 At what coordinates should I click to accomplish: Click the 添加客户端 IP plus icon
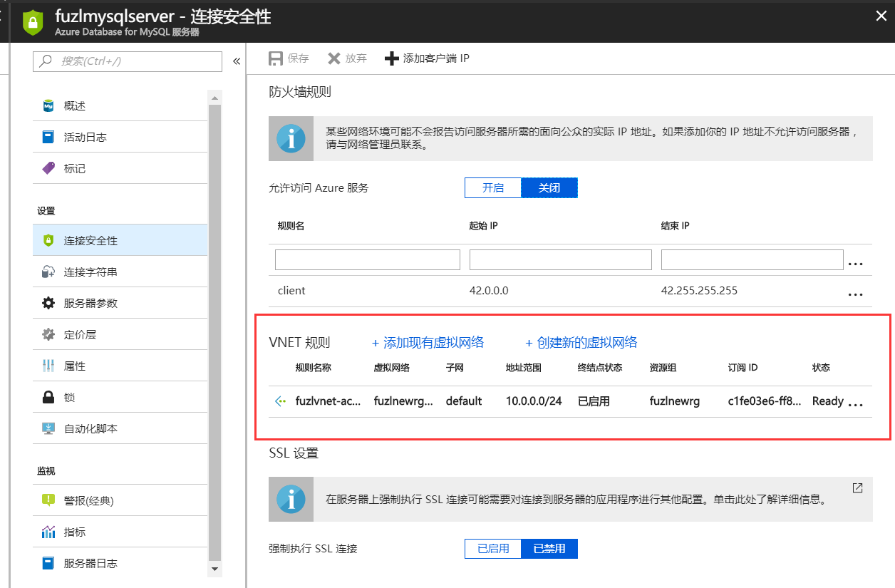tap(392, 58)
